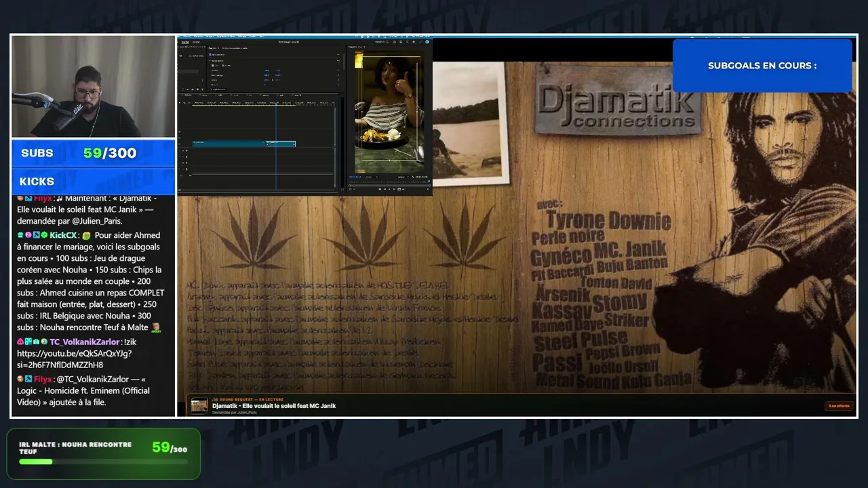Click the name 'Steel Pulse' in the video
The height and width of the screenshot is (488, 868).
click(x=580, y=339)
